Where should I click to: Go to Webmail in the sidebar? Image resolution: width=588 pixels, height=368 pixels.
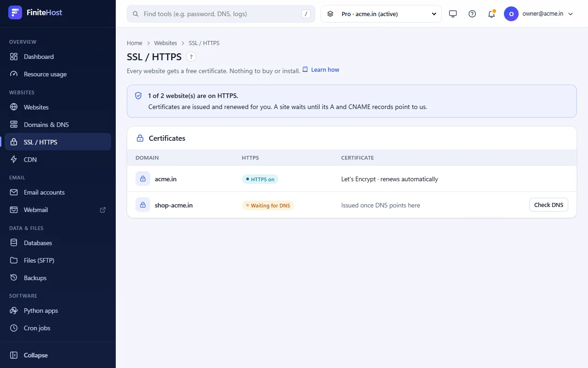58,210
